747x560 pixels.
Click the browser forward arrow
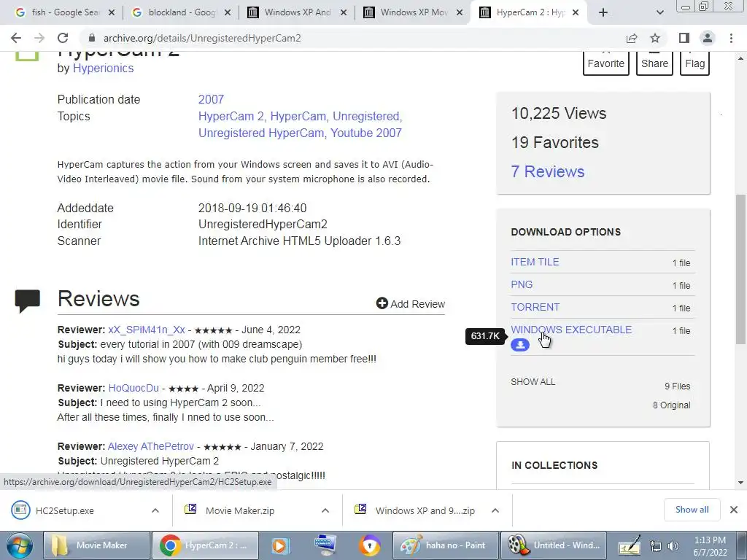pyautogui.click(x=39, y=38)
